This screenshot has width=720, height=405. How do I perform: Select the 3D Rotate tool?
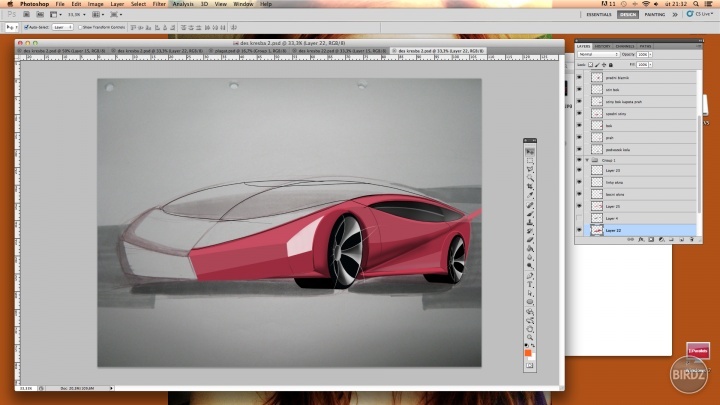(530, 312)
